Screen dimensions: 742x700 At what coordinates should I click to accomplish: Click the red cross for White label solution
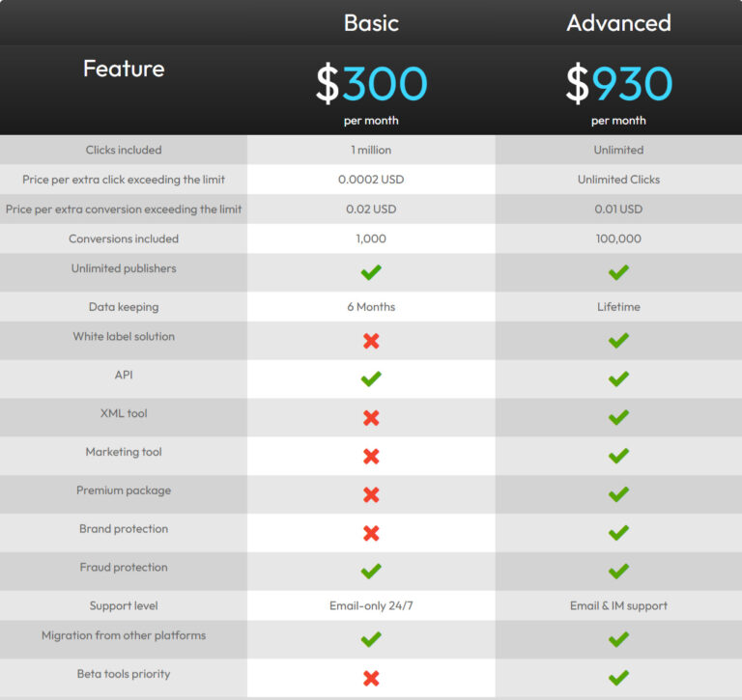(371, 341)
